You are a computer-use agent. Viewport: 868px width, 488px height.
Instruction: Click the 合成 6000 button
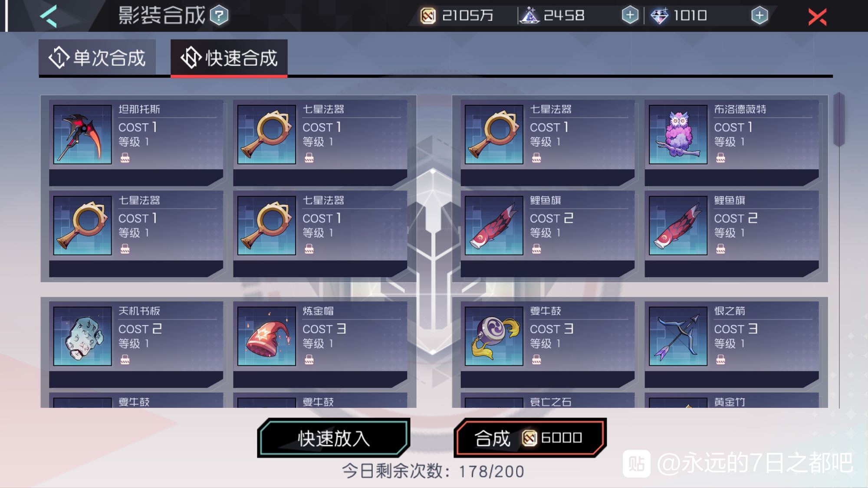click(x=530, y=438)
